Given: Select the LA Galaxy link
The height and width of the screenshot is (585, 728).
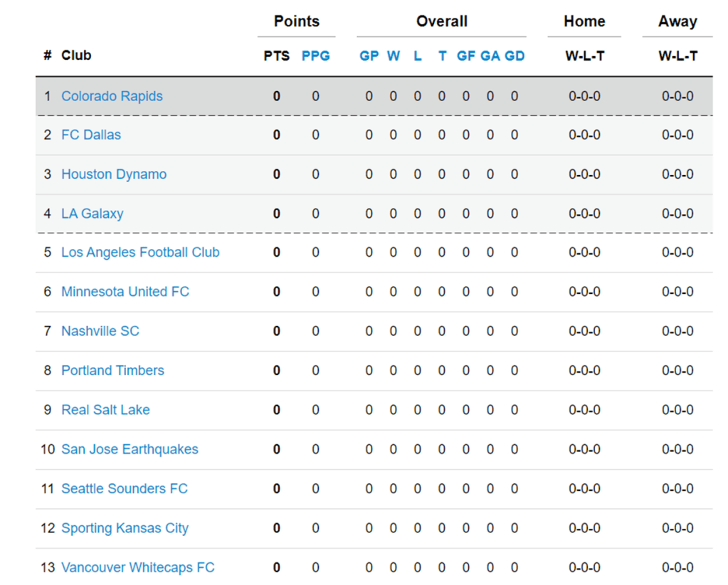Looking at the screenshot, I should coord(93,214).
